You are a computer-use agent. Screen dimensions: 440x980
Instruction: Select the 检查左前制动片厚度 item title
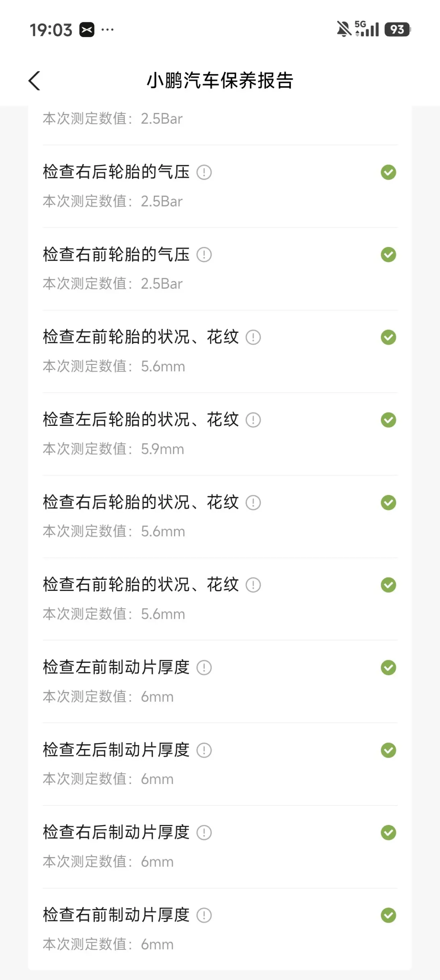[116, 667]
